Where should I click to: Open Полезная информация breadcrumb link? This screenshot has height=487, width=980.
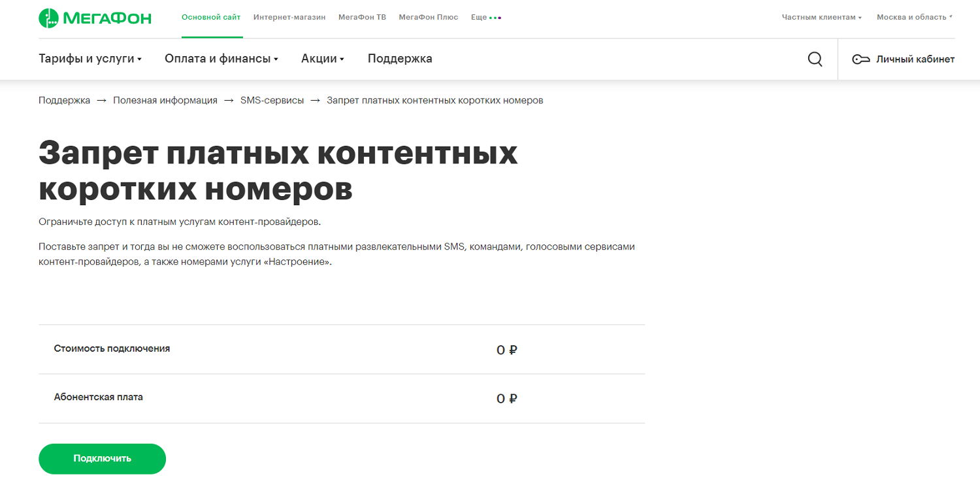click(165, 100)
